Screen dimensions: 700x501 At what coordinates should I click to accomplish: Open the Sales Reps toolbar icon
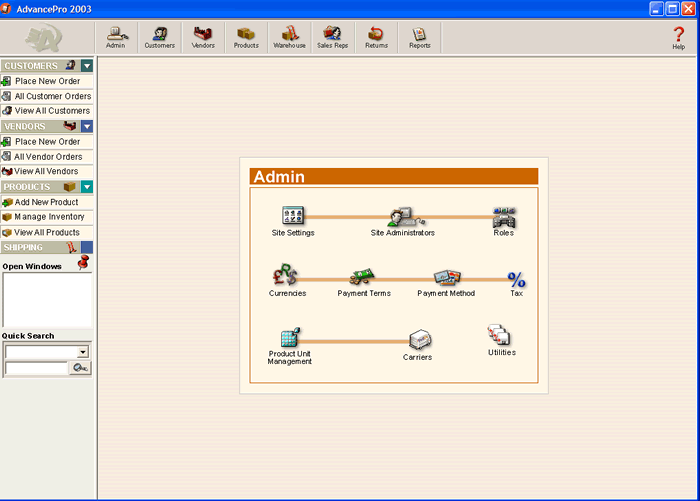[x=333, y=38]
